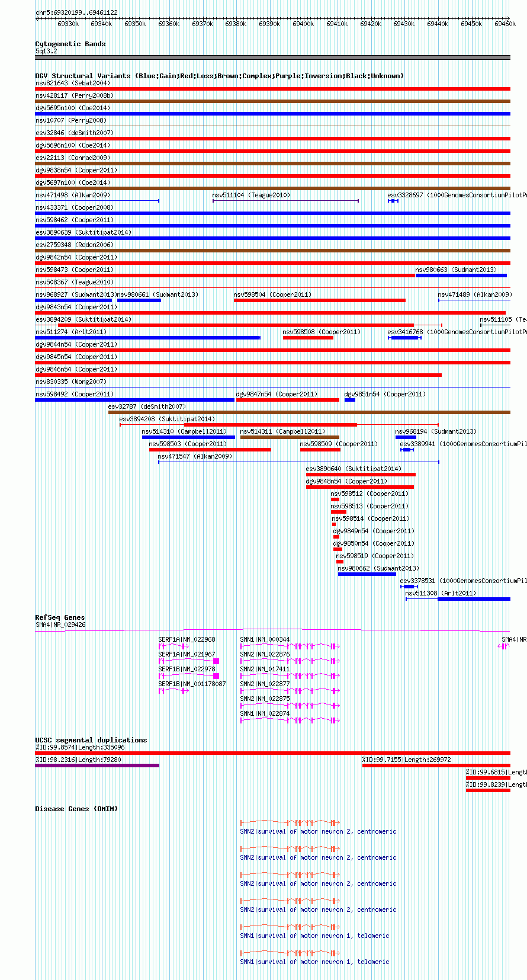Click the red bar of nsv598504 (Cooper2011)
Screen dimensions: 527x980
click(320, 300)
